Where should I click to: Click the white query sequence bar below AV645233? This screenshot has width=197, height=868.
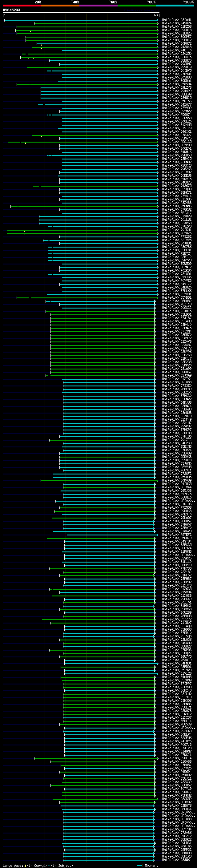click(x=81, y=13)
